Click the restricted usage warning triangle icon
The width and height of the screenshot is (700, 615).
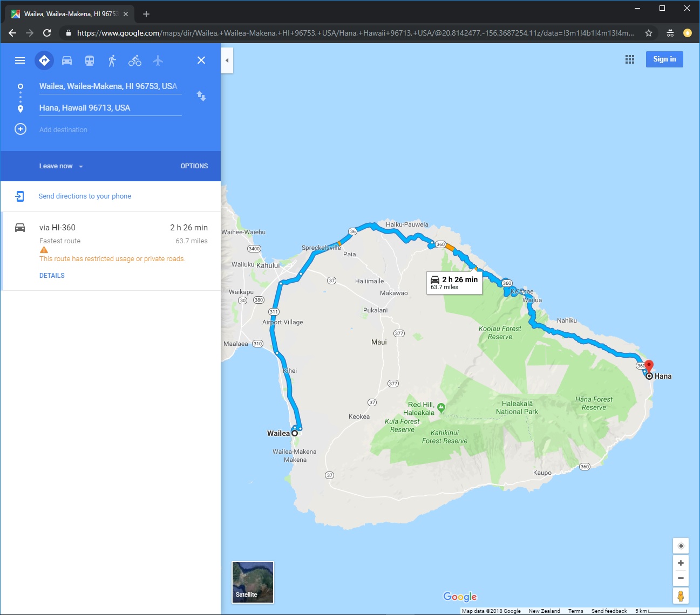[44, 250]
